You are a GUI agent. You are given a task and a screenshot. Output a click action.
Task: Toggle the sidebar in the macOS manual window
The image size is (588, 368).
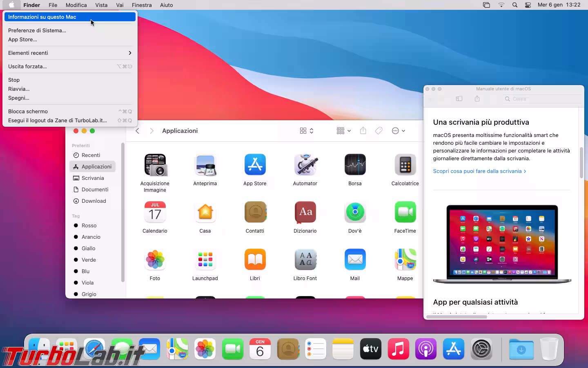point(459,99)
